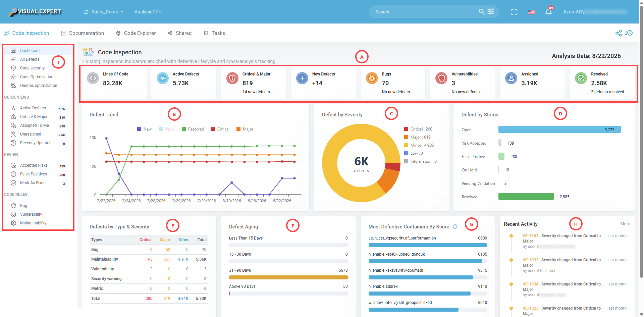Click the Active Defects pulse icon

[163, 78]
